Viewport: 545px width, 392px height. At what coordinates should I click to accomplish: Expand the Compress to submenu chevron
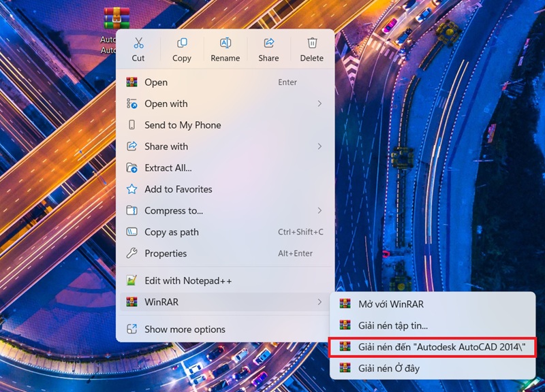point(319,211)
